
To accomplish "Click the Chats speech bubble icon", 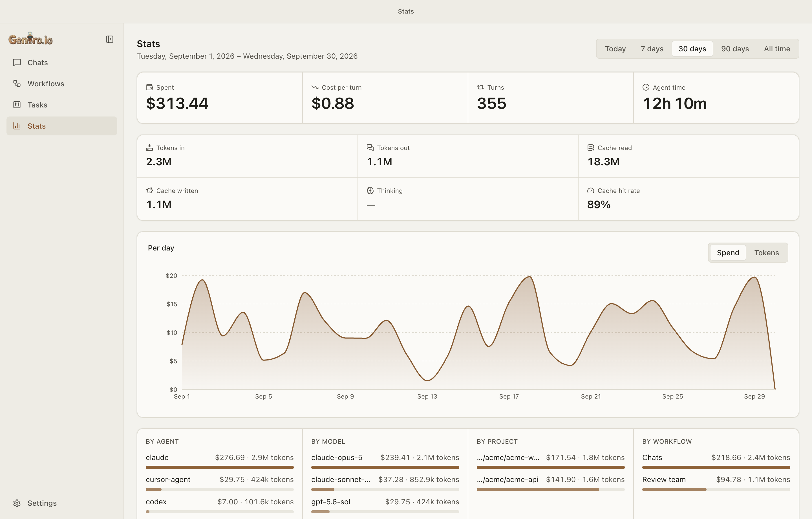I will pyautogui.click(x=17, y=62).
